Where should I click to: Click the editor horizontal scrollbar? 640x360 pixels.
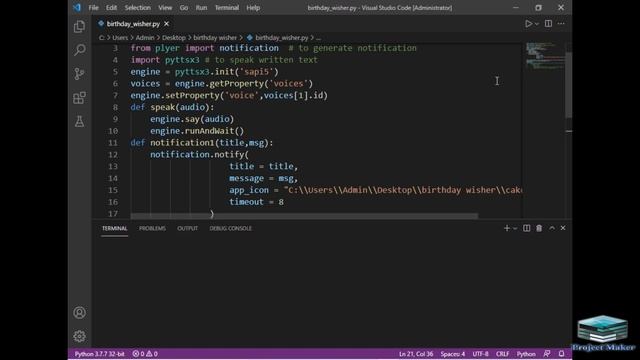pos(304,216)
